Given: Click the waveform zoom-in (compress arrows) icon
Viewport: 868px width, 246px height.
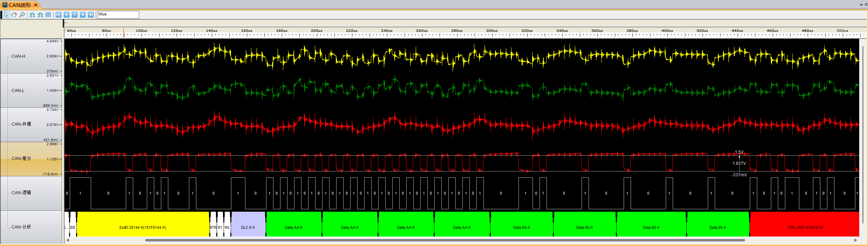Looking at the screenshot, I should click(32, 15).
